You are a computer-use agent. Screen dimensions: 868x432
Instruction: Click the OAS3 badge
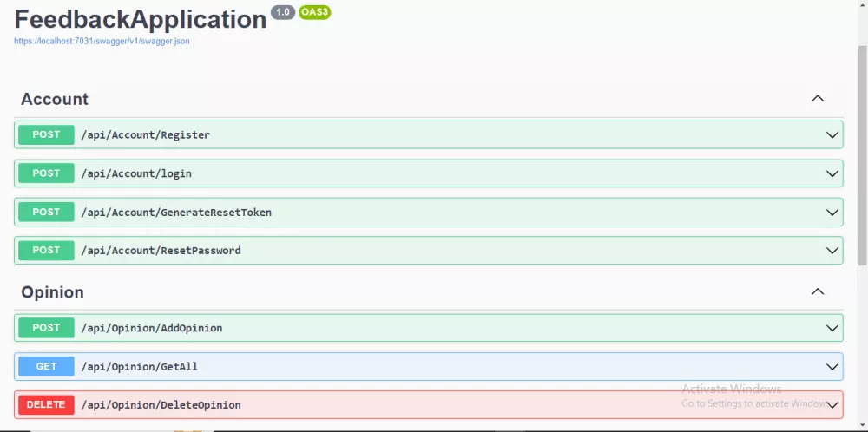(x=314, y=11)
